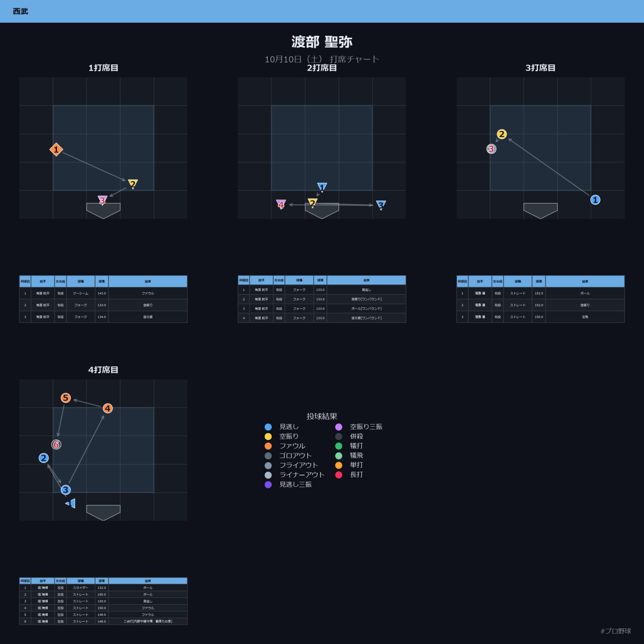Click blue circle pitch 3 in 4打席目 chart
Image resolution: width=644 pixels, height=644 pixels.
pyautogui.click(x=66, y=490)
